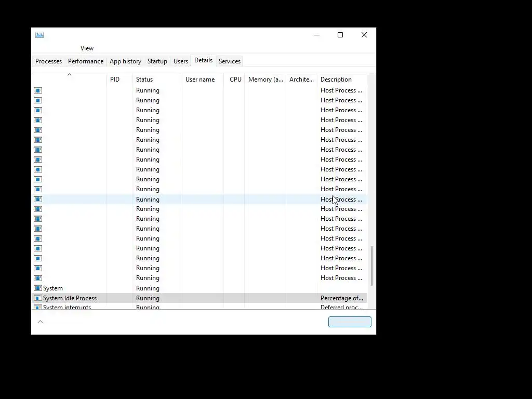
Task: Click the vertical scrollbar thumb in process list
Action: pos(372,266)
